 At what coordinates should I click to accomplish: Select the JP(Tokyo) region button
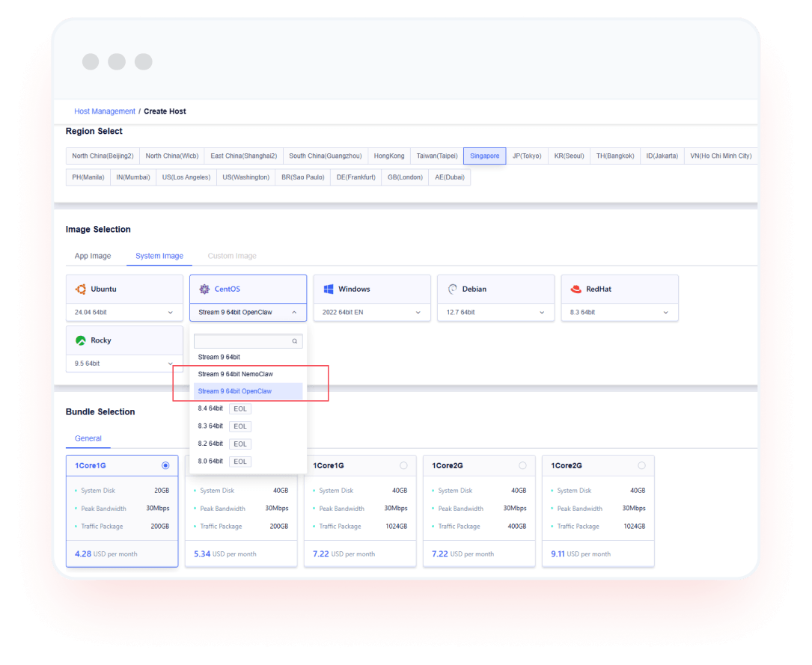click(527, 156)
